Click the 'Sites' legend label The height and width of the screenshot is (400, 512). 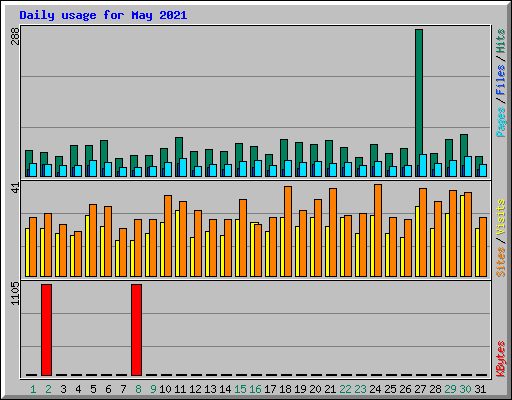pyautogui.click(x=501, y=262)
